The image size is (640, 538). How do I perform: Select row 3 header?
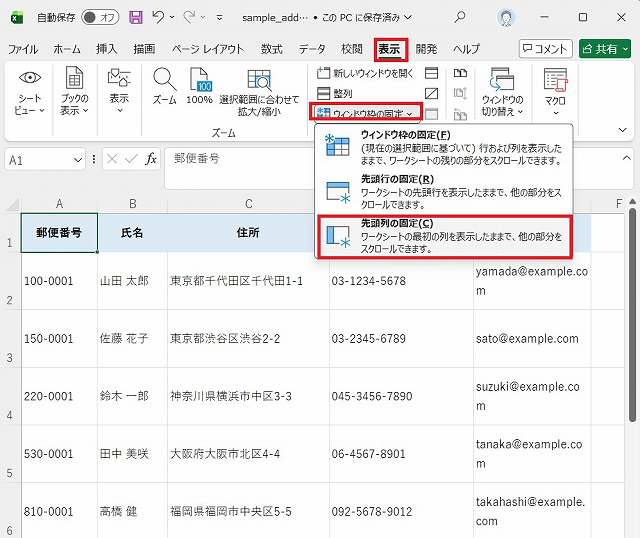[10, 338]
